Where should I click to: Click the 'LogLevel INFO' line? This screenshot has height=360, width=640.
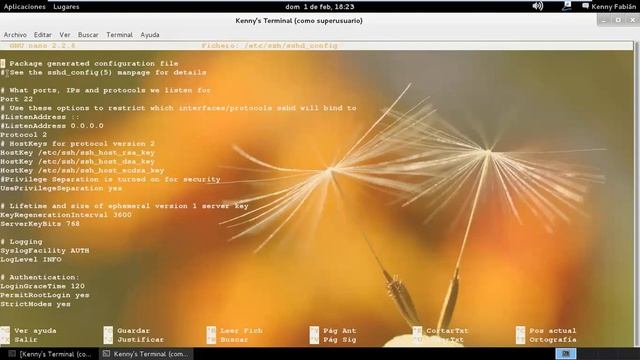31,260
